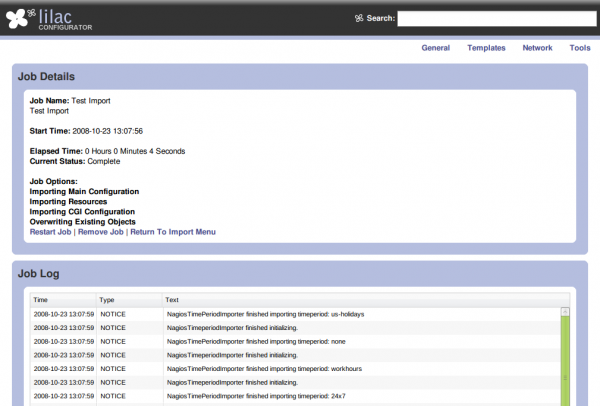Select the workhours timeperiod log entry
600x406 pixels.
tap(300, 369)
